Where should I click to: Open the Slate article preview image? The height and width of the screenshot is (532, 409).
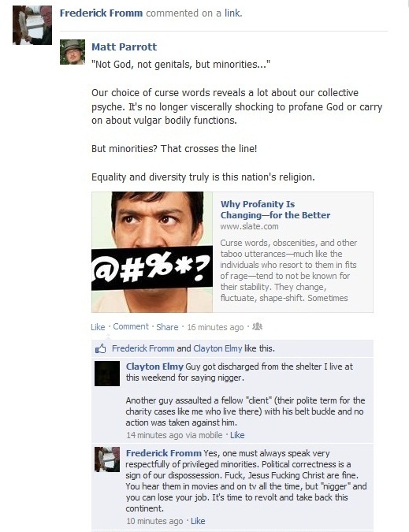point(152,252)
